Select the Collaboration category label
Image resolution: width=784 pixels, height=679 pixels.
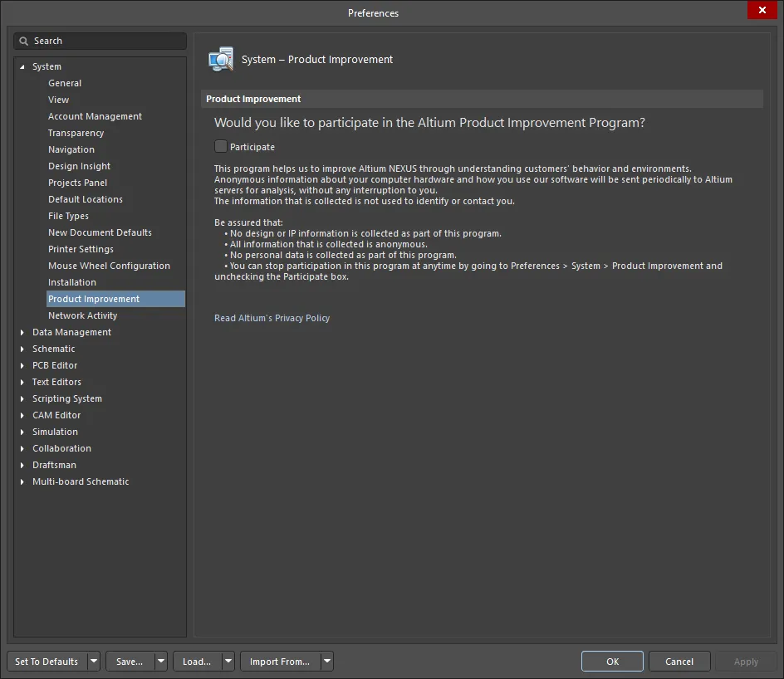61,448
